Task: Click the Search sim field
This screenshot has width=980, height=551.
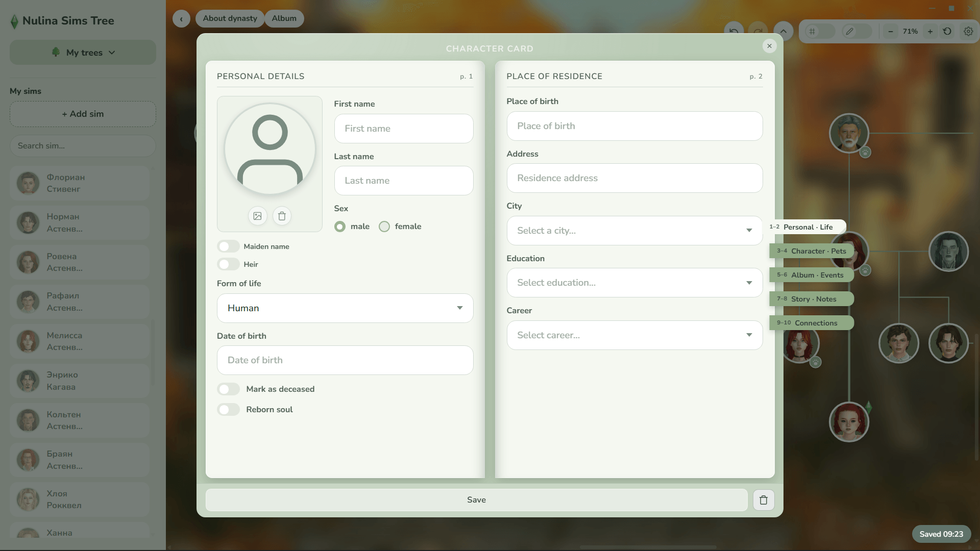Action: pyautogui.click(x=83, y=146)
